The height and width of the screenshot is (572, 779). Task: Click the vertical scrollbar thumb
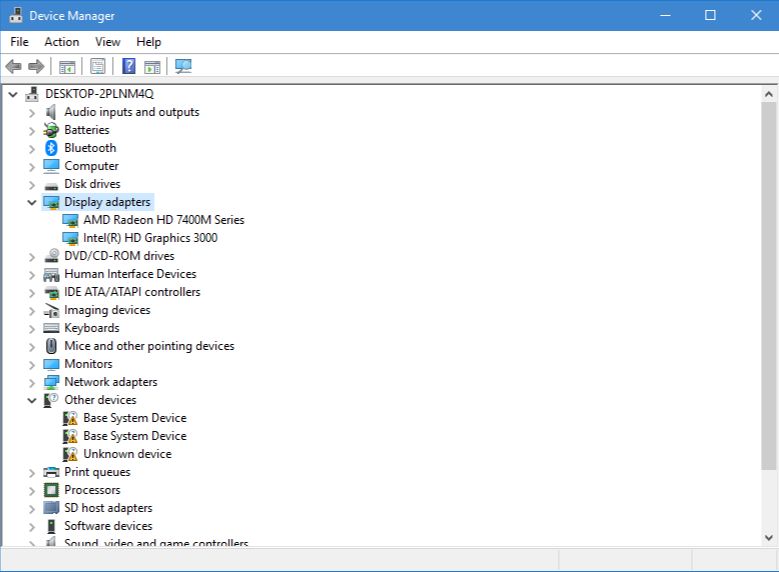[x=769, y=286]
